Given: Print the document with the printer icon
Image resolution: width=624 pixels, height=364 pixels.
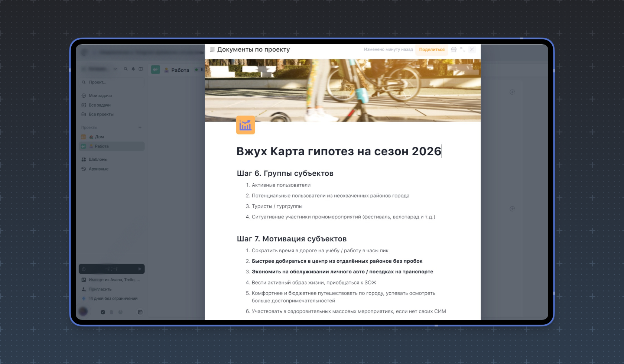Looking at the screenshot, I should click(x=454, y=49).
